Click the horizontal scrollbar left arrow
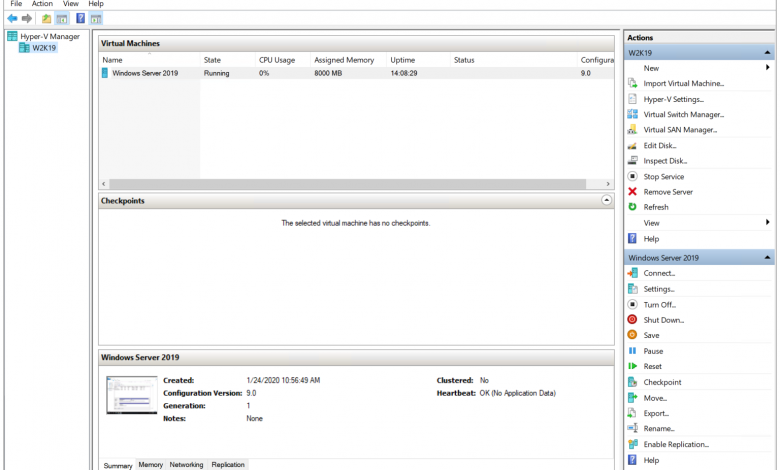Image resolution: width=780 pixels, height=470 pixels. pyautogui.click(x=103, y=184)
